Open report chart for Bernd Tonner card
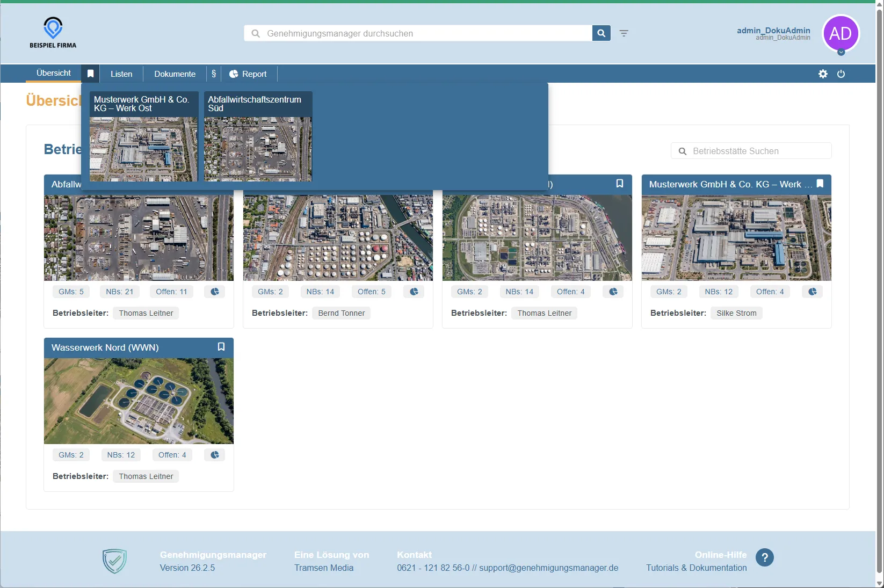 click(x=414, y=292)
